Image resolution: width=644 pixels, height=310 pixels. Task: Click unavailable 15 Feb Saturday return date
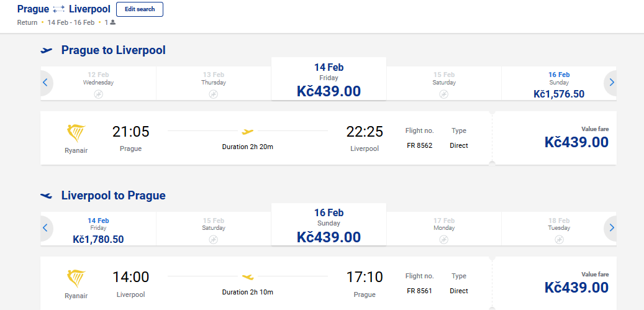tap(214, 229)
